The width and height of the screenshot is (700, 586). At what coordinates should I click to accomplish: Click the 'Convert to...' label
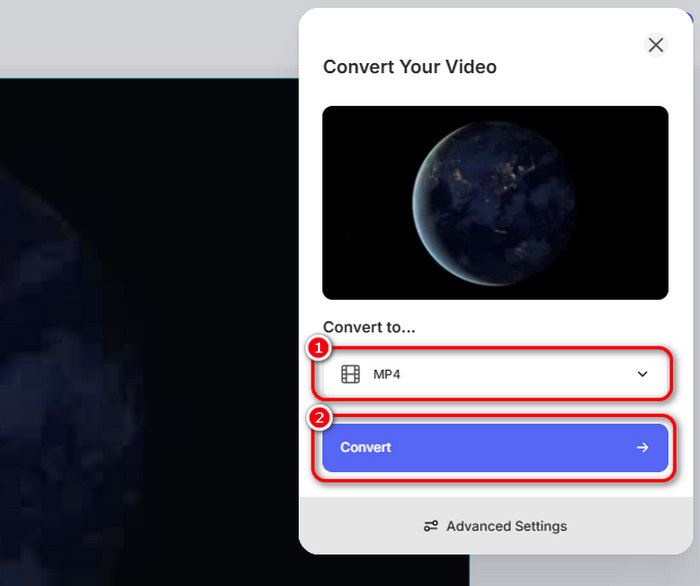pyautogui.click(x=369, y=327)
